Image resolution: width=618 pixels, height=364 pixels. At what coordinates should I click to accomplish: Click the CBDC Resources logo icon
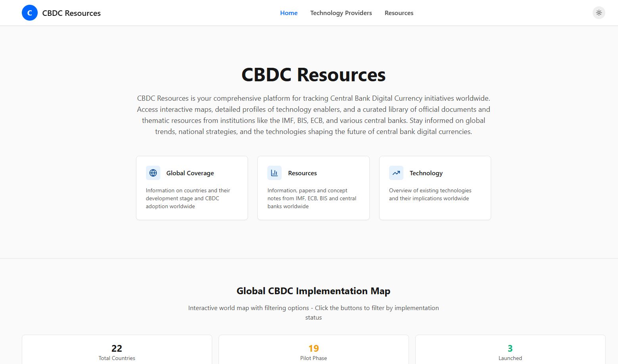(29, 13)
